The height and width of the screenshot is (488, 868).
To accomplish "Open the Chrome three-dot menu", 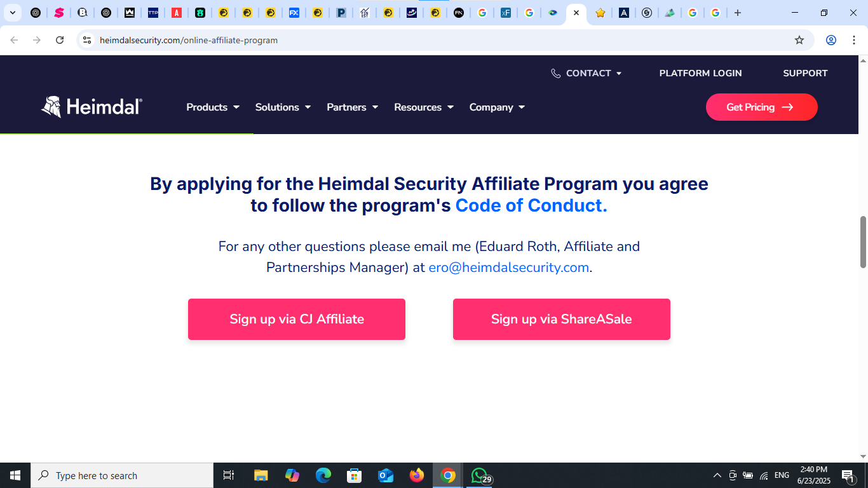I will 853,40.
